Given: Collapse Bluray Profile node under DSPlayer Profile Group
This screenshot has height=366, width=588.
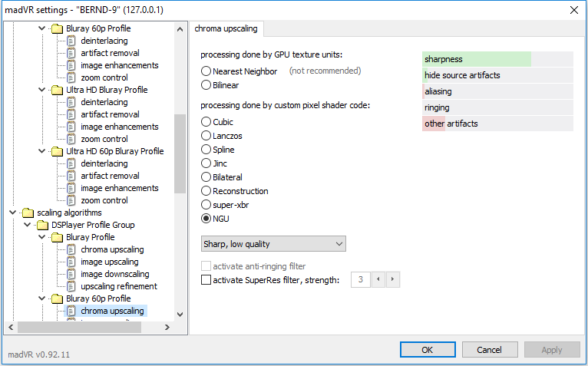Looking at the screenshot, I should pyautogui.click(x=42, y=237).
